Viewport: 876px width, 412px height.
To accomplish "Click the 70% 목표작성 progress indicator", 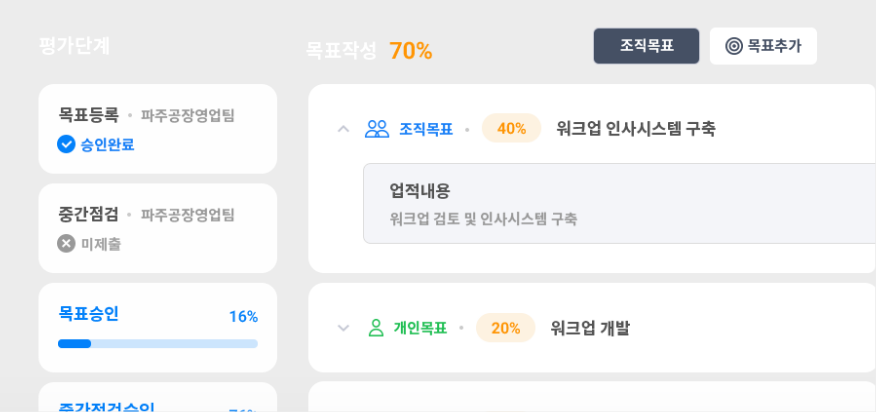I will pos(411,51).
